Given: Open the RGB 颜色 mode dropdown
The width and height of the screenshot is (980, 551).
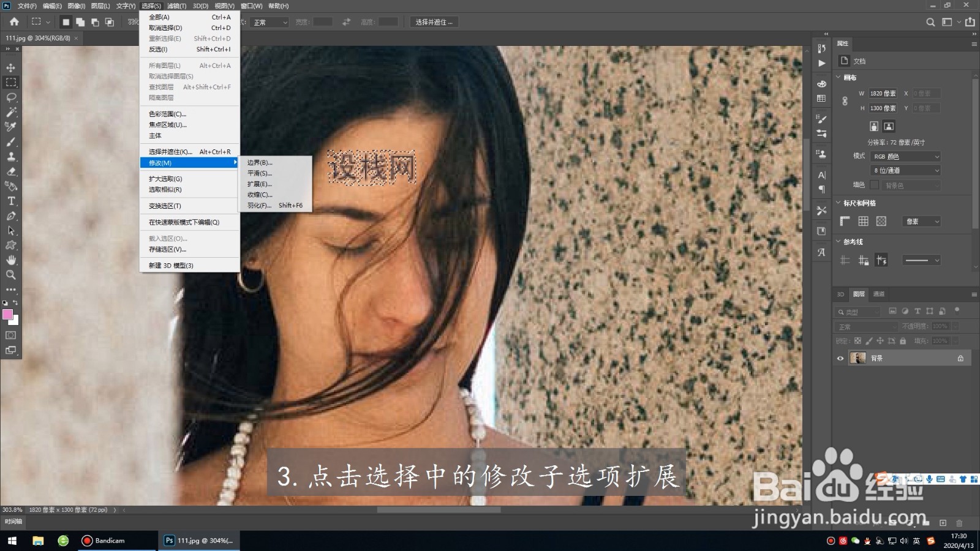Looking at the screenshot, I should point(905,157).
